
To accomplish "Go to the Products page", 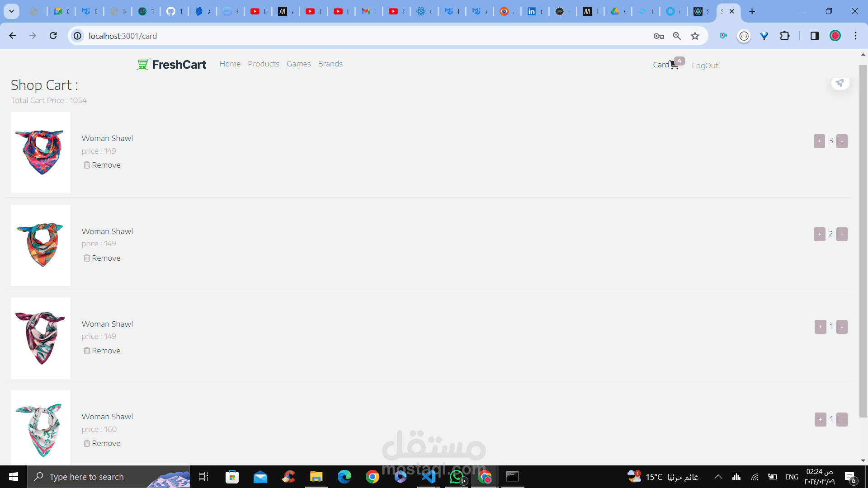I will point(264,64).
